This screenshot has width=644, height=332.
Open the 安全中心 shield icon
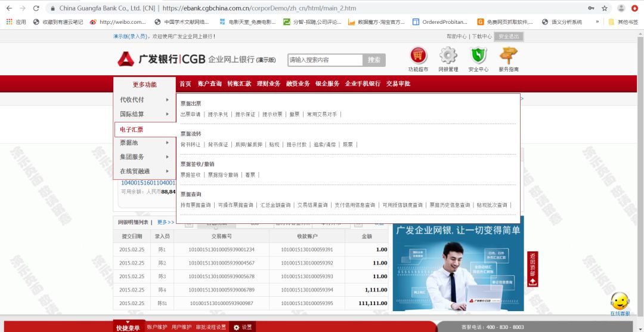tap(478, 56)
